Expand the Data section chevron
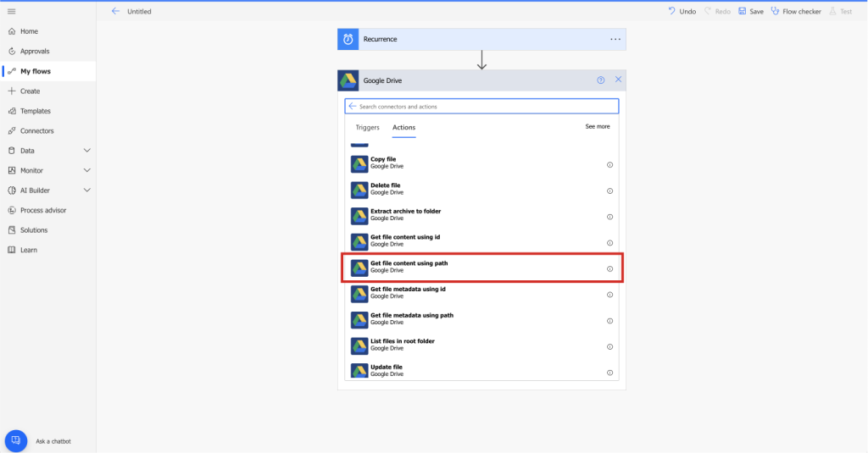 click(87, 151)
